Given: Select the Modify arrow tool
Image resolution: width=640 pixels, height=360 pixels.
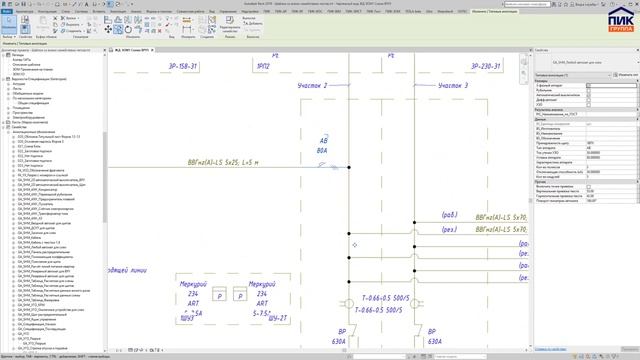Looking at the screenshot, I should point(9,24).
